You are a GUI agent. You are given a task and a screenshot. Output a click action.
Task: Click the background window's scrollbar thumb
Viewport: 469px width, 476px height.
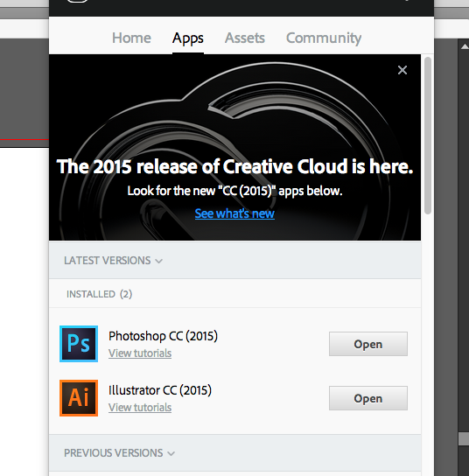click(464, 439)
